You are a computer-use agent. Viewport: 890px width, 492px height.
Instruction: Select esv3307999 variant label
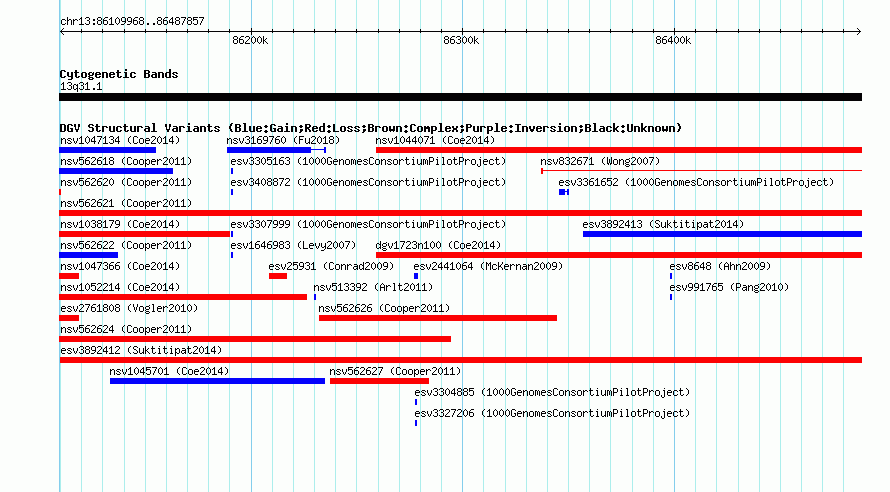point(368,224)
